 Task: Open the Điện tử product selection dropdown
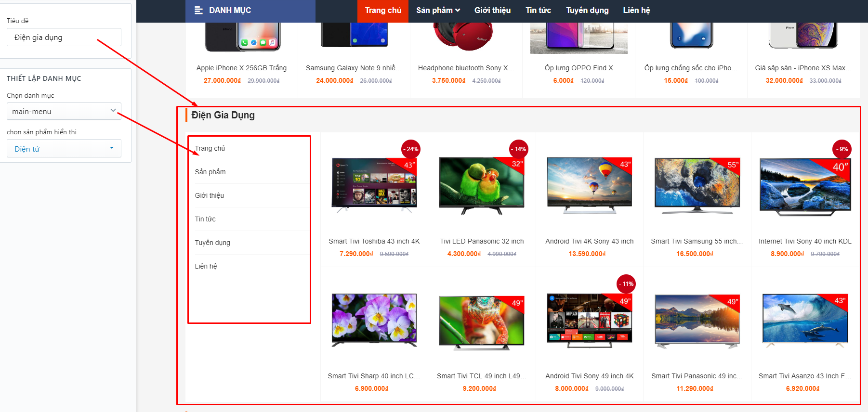pos(64,149)
